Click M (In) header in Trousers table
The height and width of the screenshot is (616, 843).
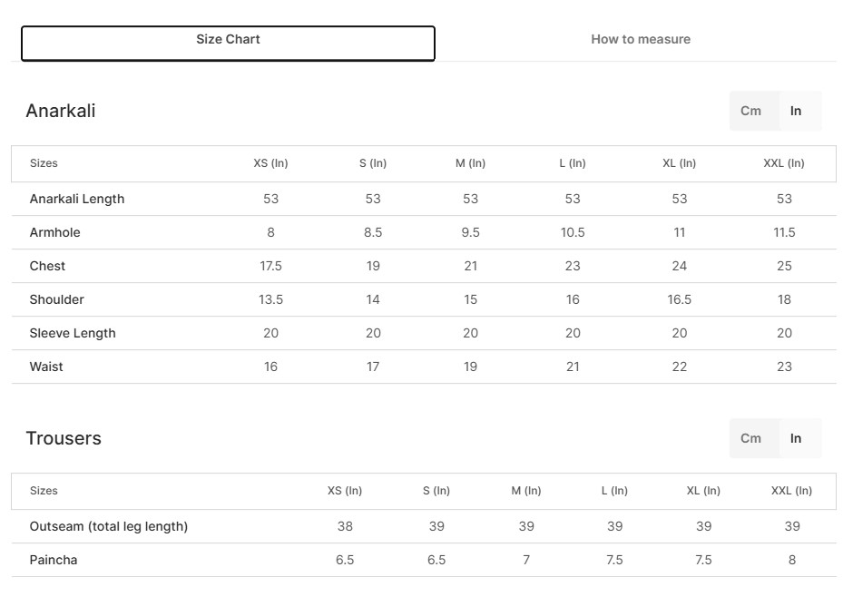(x=525, y=491)
